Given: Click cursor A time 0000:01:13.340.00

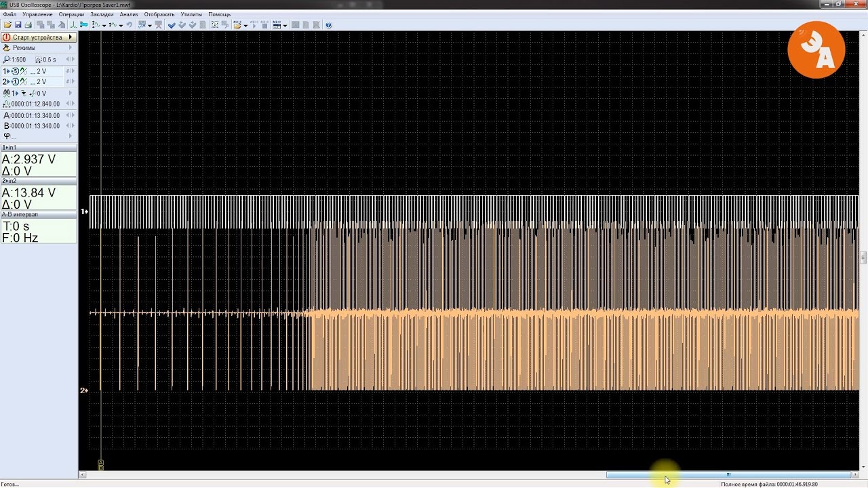Looking at the screenshot, I should (35, 115).
